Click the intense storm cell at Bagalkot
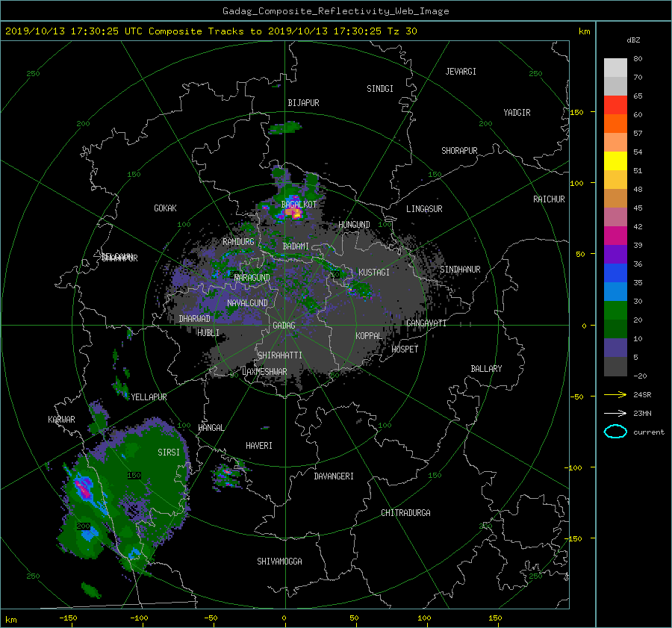The width and height of the screenshot is (672, 628). [x=294, y=213]
